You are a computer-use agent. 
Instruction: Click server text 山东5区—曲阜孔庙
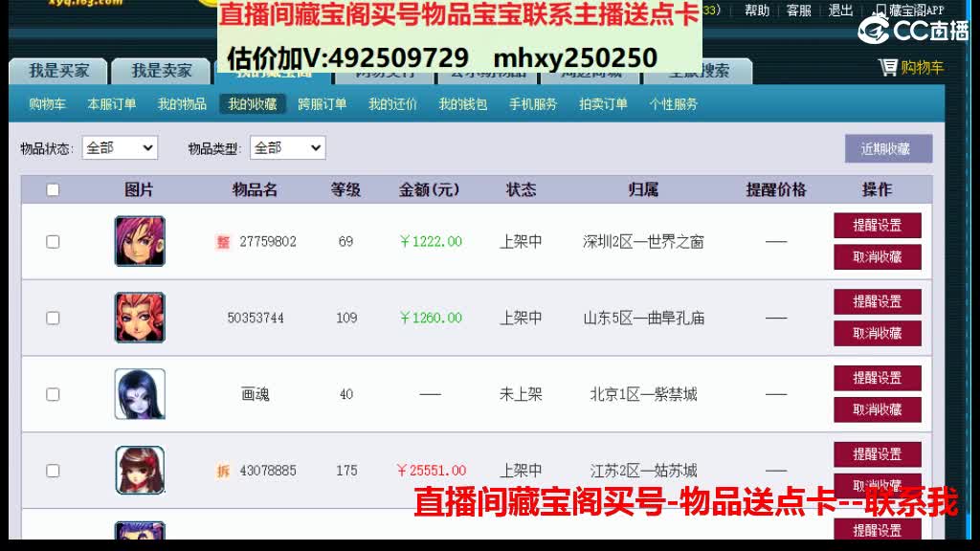[x=643, y=318]
